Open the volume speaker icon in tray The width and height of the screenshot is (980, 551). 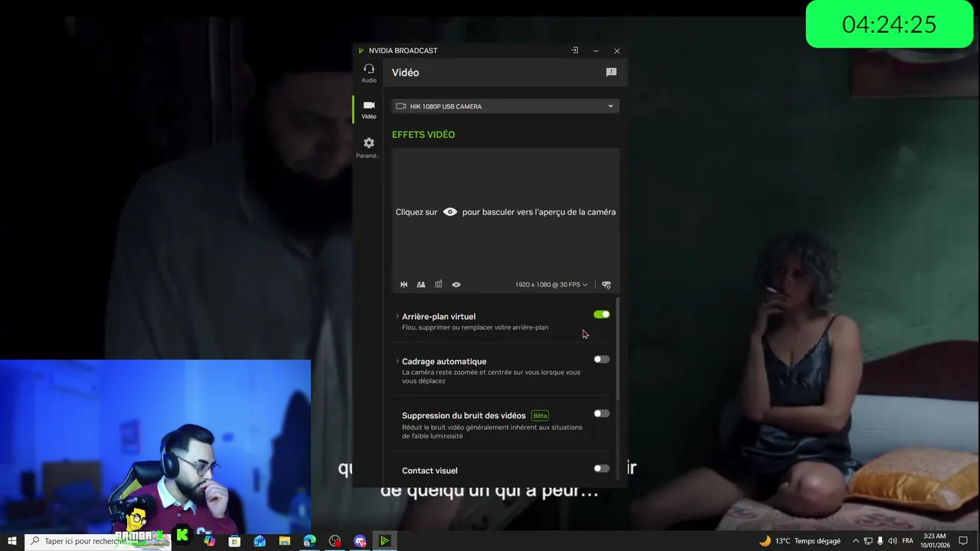pos(892,541)
